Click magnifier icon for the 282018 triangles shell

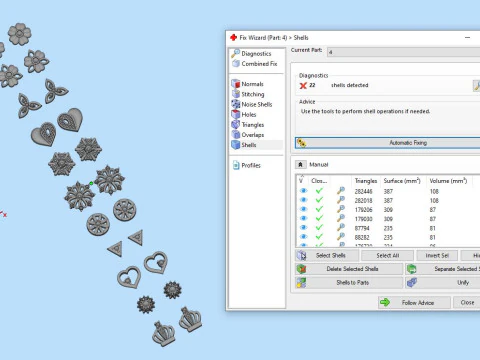click(x=341, y=200)
